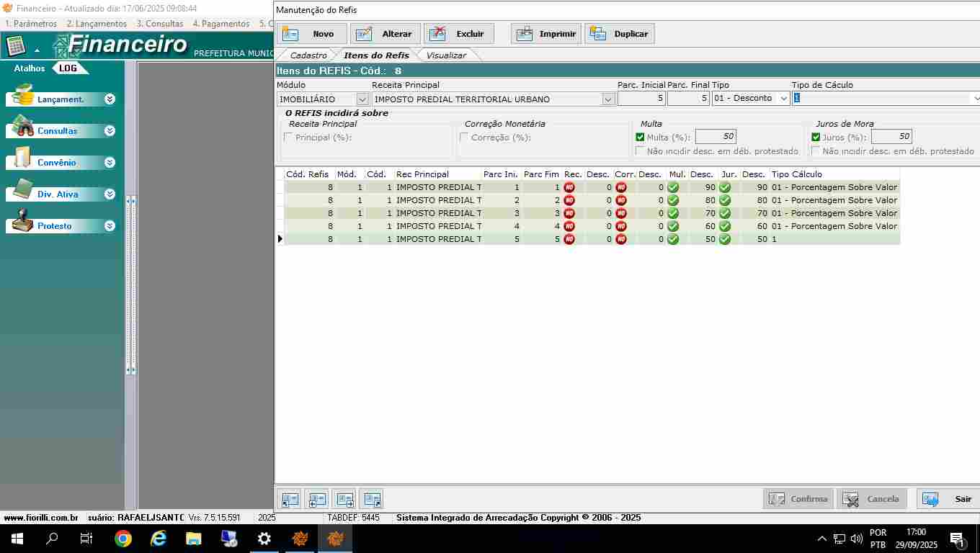
Task: Go to next record navigation icon
Action: click(x=345, y=499)
